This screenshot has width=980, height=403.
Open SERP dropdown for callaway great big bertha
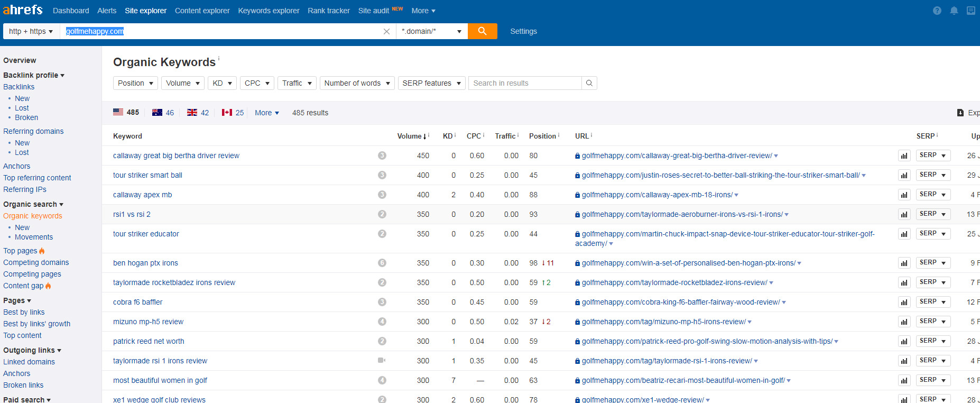933,155
